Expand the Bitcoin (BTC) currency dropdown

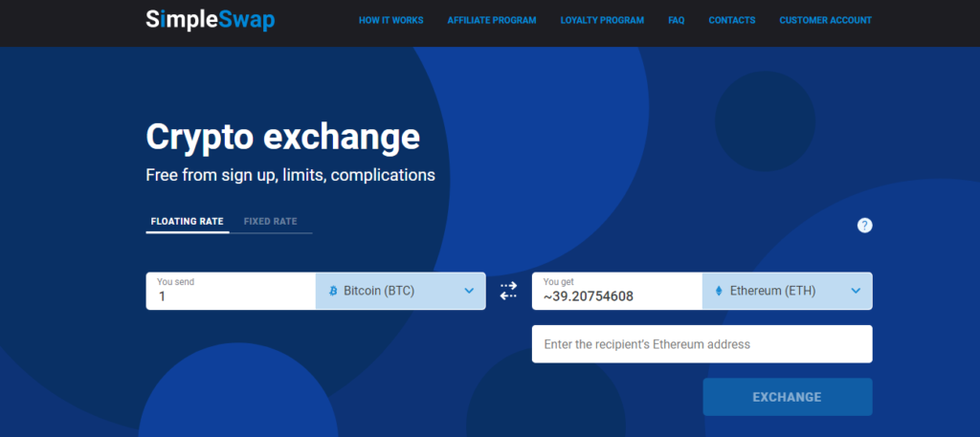point(401,291)
